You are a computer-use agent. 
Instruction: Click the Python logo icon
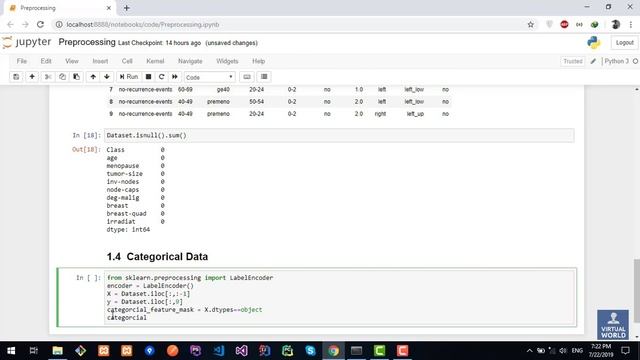[x=594, y=42]
